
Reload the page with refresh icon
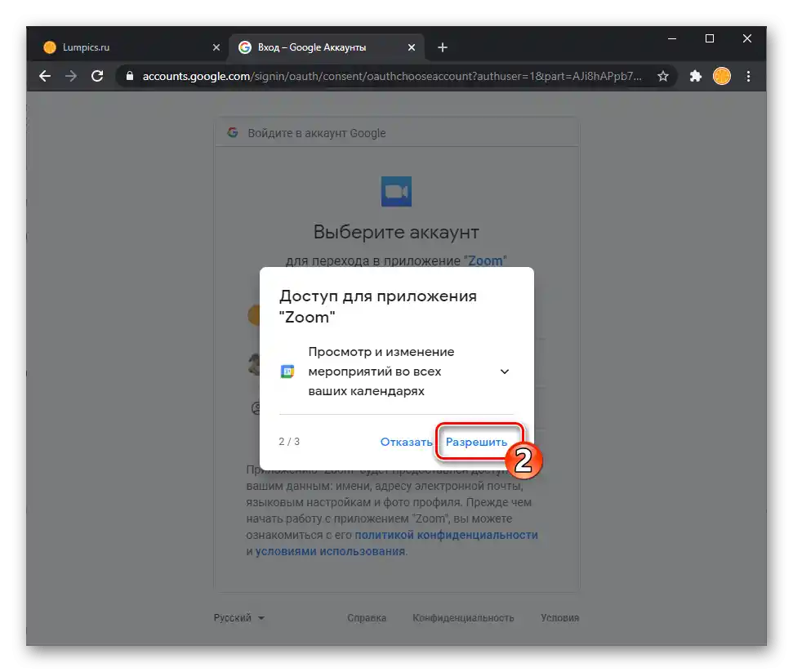[97, 77]
